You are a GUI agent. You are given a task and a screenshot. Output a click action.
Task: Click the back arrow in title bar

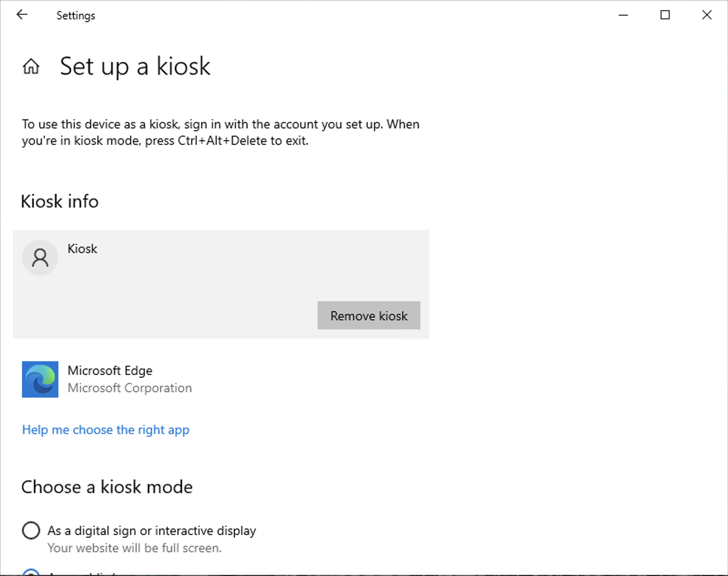click(x=22, y=15)
